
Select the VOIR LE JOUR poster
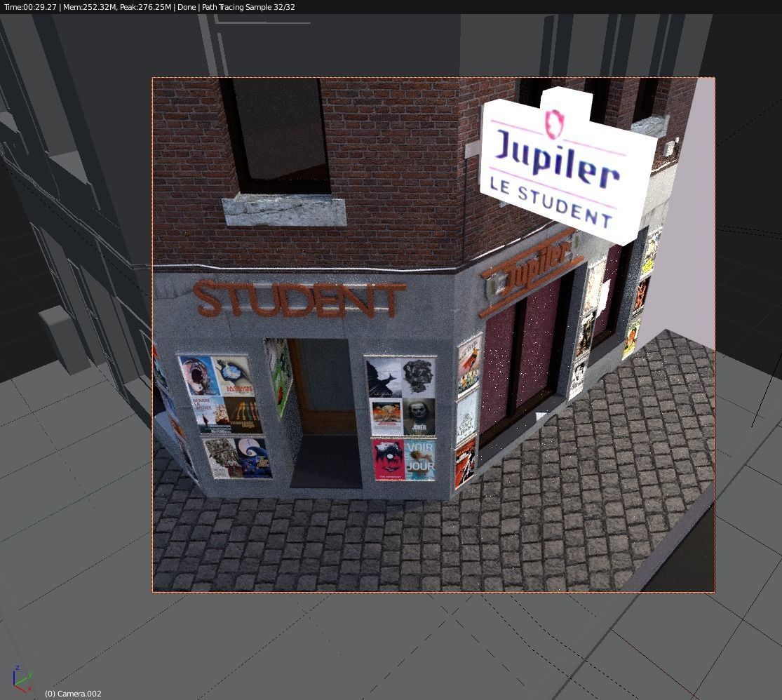[x=420, y=461]
